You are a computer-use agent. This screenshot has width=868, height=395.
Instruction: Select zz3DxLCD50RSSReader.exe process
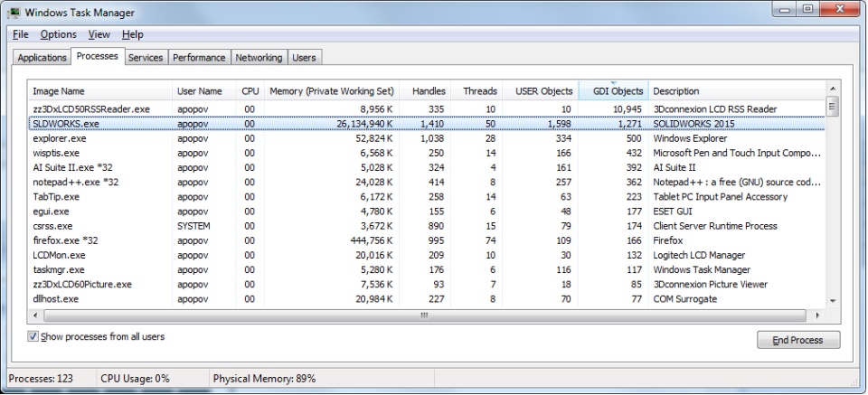coord(426,109)
